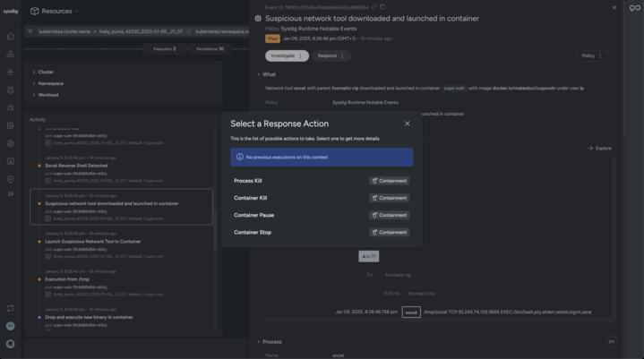Expand the Namespace tree node
Screen dimensions: 644x359
pyautogui.click(x=34, y=83)
